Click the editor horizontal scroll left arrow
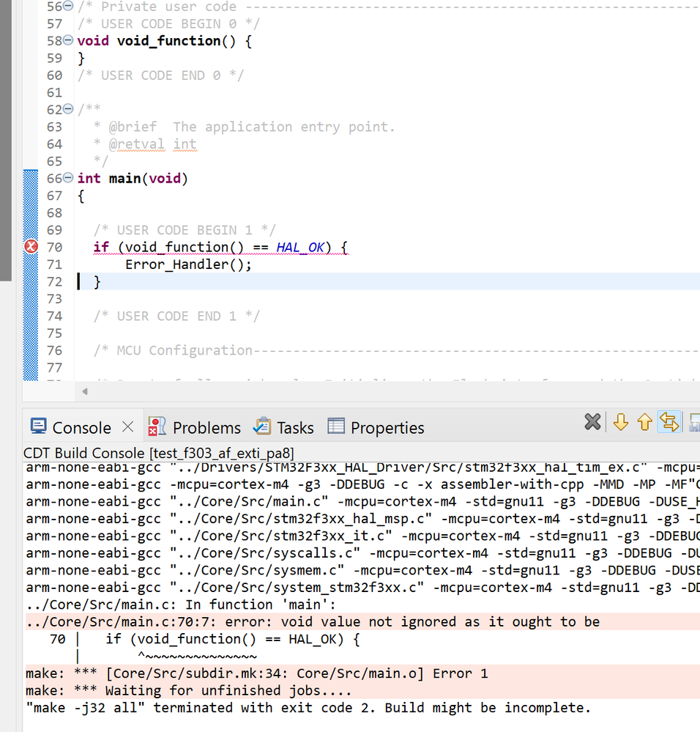This screenshot has height=732, width=700. pyautogui.click(x=85, y=391)
